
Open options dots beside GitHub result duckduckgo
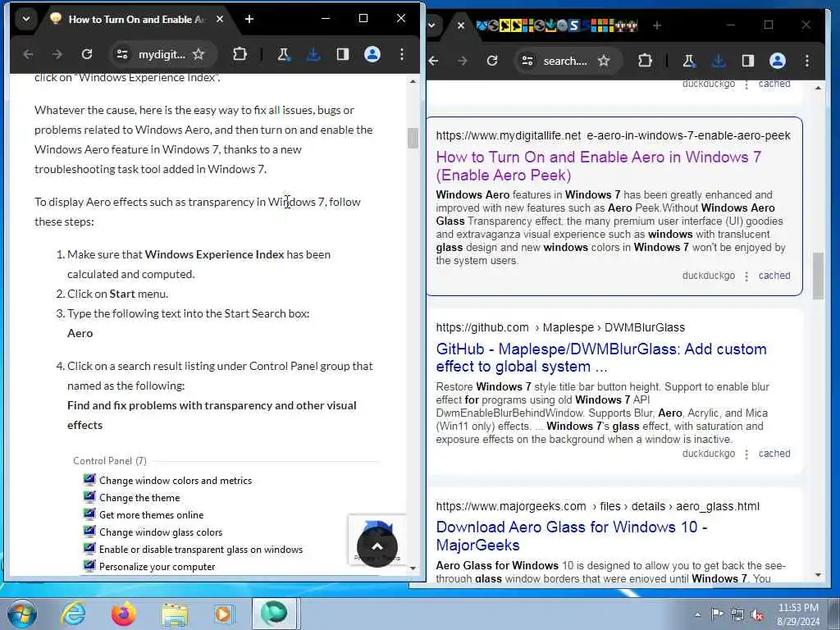pyautogui.click(x=746, y=454)
